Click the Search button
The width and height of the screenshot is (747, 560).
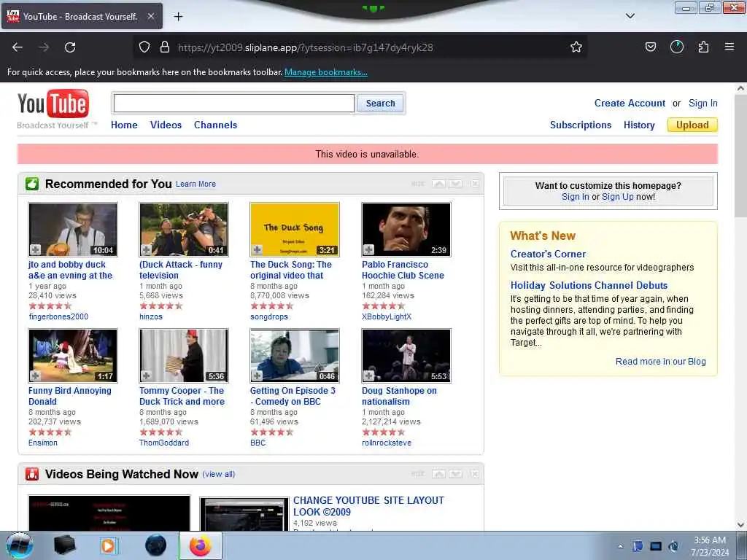tap(380, 104)
